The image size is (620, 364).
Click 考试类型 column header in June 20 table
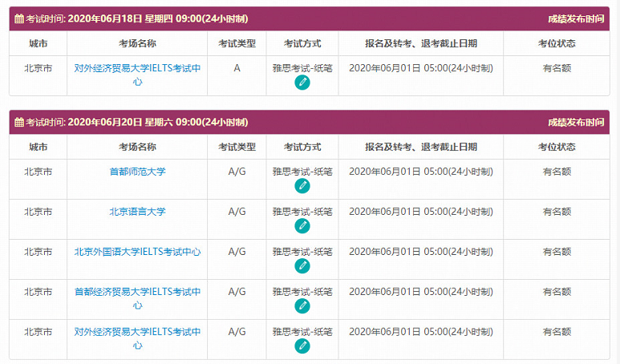point(237,147)
